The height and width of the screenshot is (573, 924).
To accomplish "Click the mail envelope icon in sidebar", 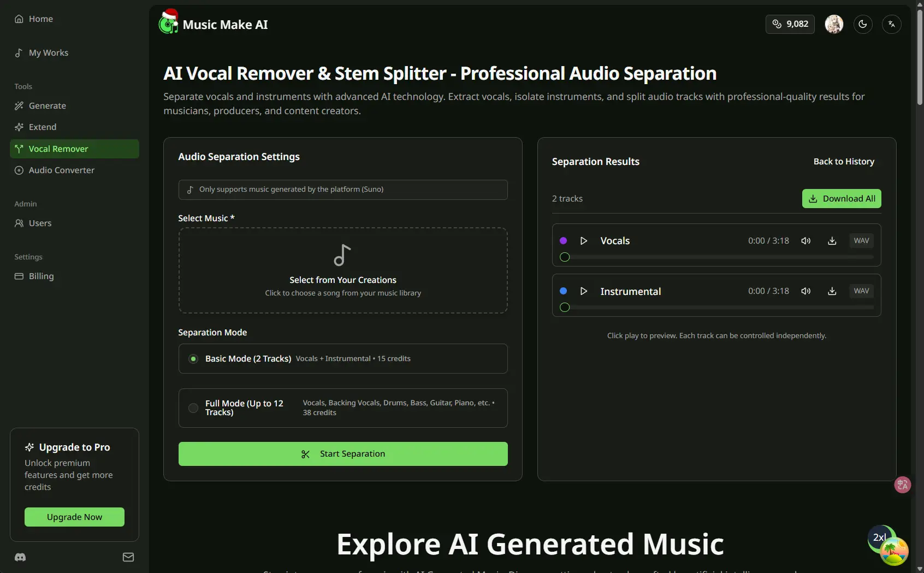I will 128,557.
